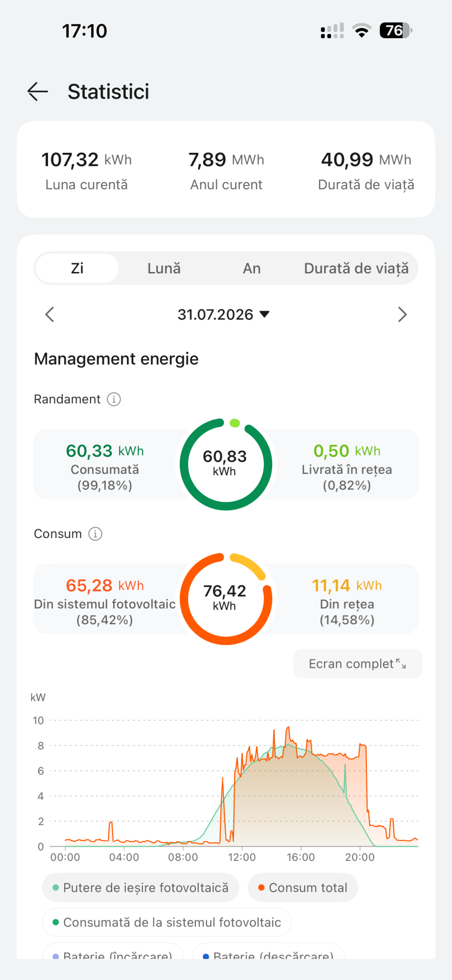Open the 31.07.2026 date dropdown
452x980 pixels.
tap(224, 314)
